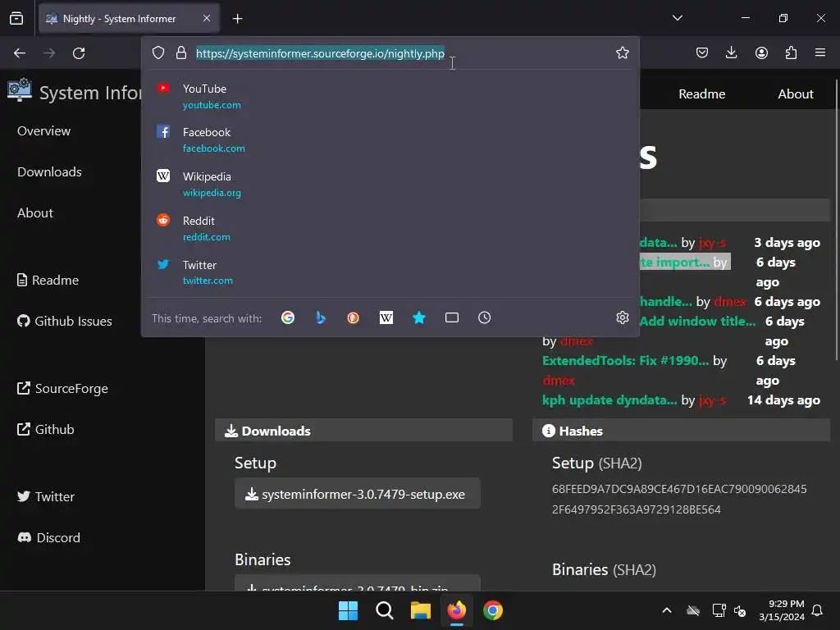This screenshot has width=840, height=630.
Task: Click author jxy-s on kph update commit
Action: click(x=712, y=400)
